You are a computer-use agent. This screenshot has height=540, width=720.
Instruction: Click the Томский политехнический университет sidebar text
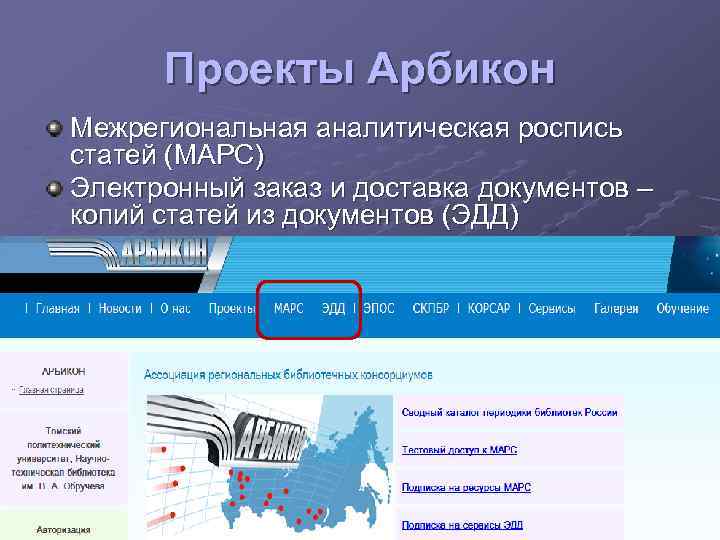63,458
